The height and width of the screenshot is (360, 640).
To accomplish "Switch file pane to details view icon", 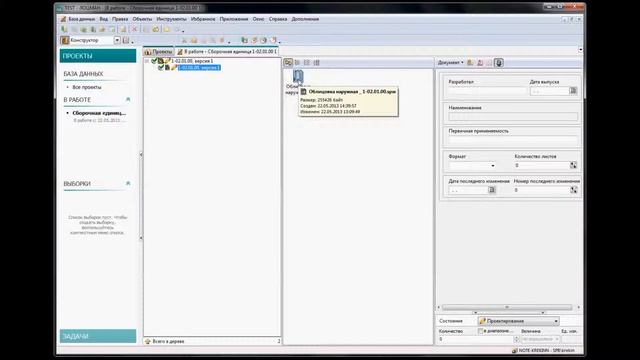I will [316, 62].
